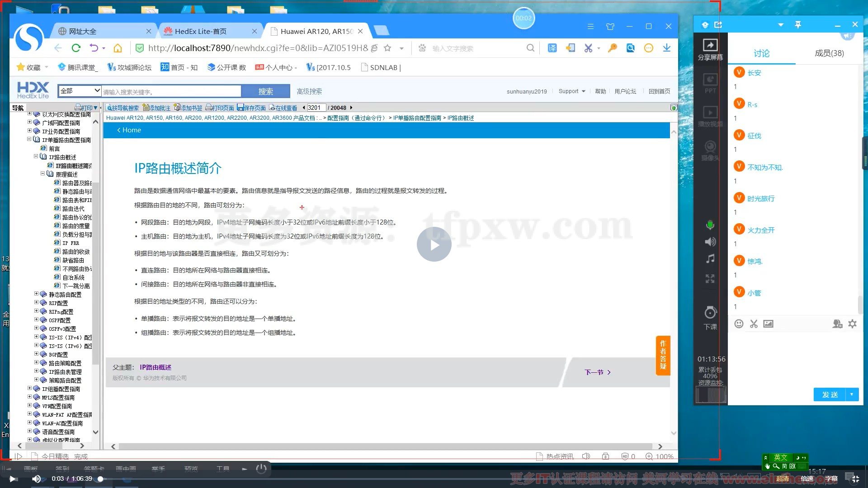Switch to the 讨论 tab
This screenshot has height=488, width=868.
pyautogui.click(x=762, y=53)
